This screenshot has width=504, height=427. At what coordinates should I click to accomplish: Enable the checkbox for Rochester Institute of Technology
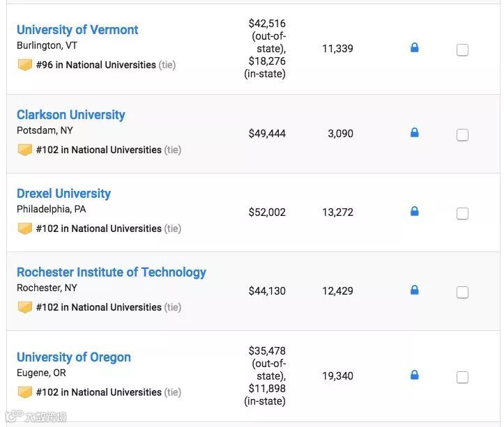pos(462,292)
